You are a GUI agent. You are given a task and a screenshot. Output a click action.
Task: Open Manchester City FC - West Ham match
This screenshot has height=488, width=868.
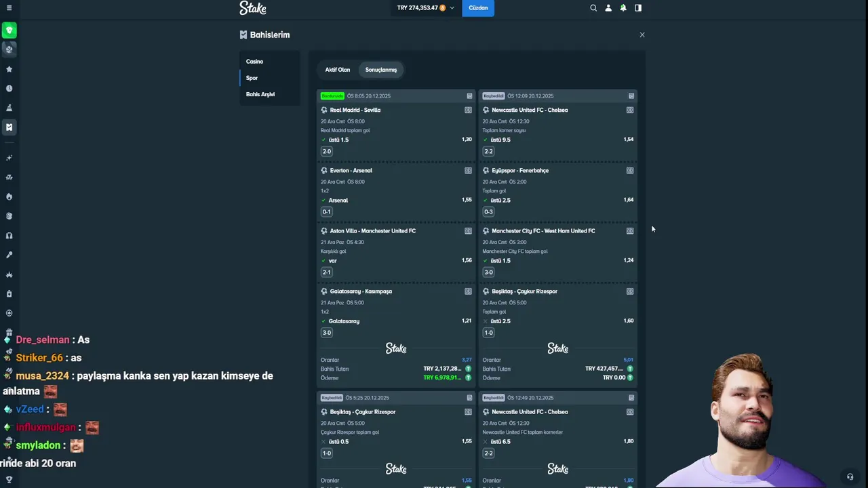coord(543,231)
